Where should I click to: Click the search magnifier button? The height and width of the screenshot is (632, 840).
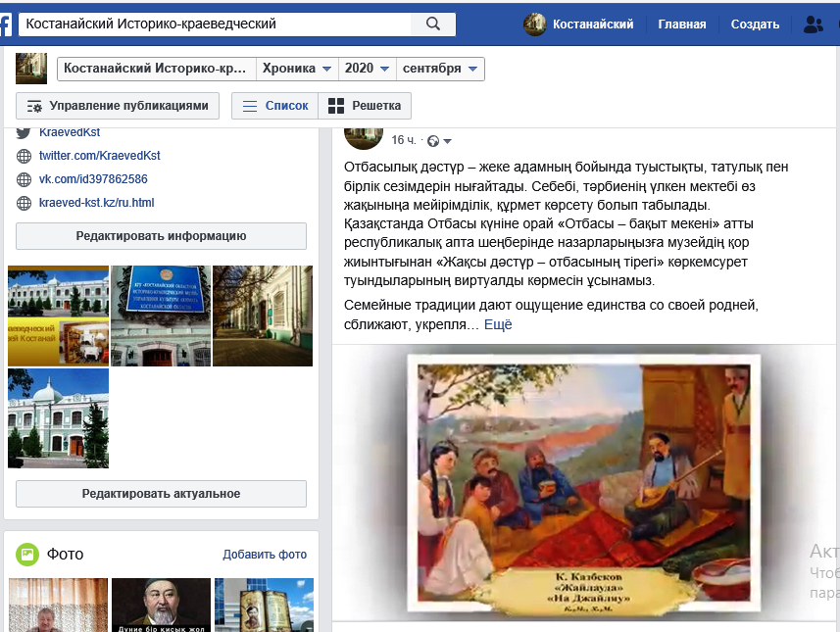(433, 24)
